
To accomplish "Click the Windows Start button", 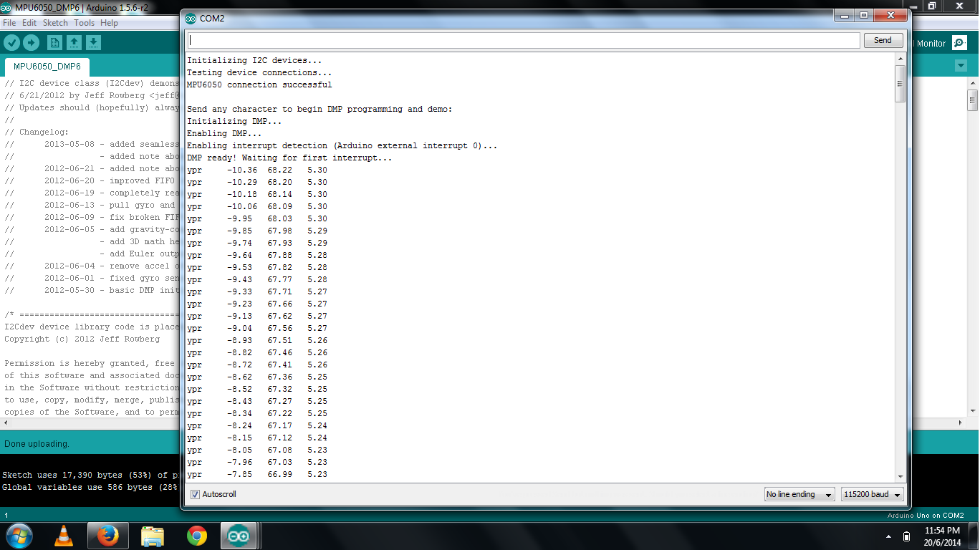I will click(19, 536).
